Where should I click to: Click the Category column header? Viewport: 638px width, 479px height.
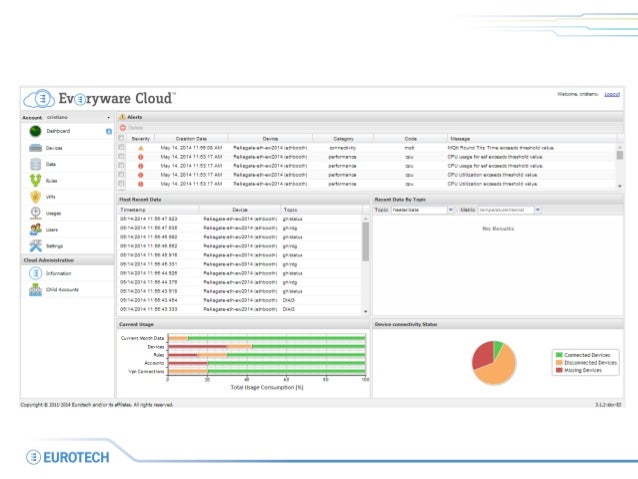[x=343, y=139]
